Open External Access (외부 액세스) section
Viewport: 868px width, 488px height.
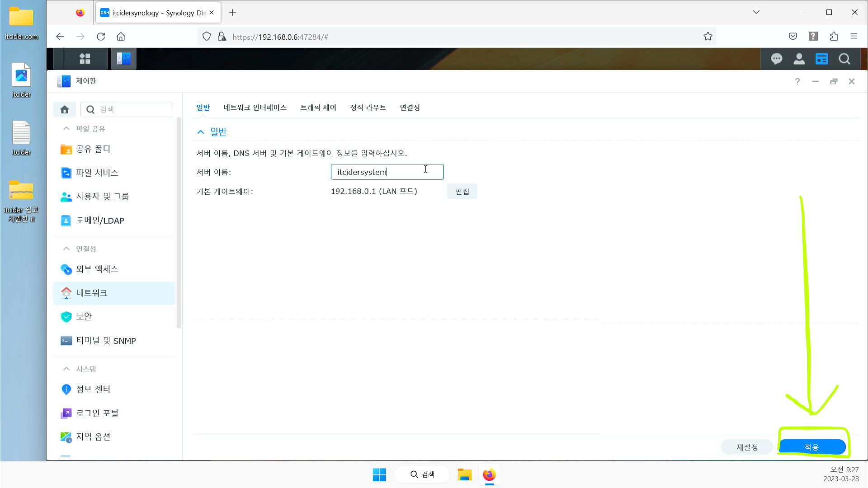[97, 269]
